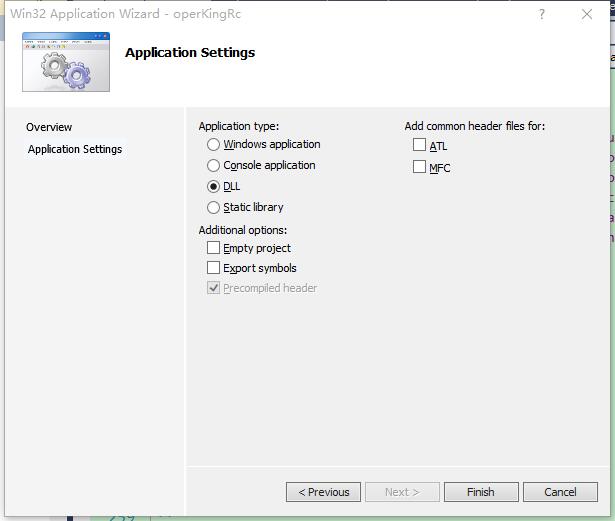Viewport: 615px width, 521px height.
Task: Choose Console application type
Action: 213,165
